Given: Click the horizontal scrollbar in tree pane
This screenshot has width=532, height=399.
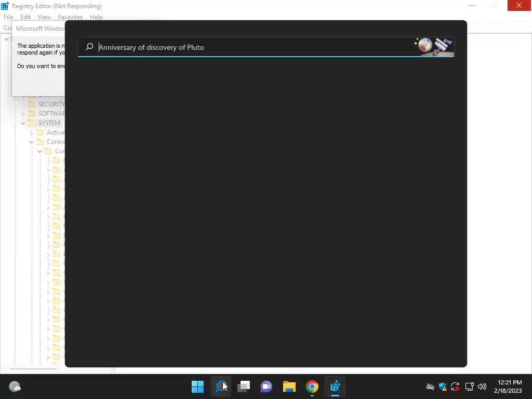Looking at the screenshot, I should 33,368.
